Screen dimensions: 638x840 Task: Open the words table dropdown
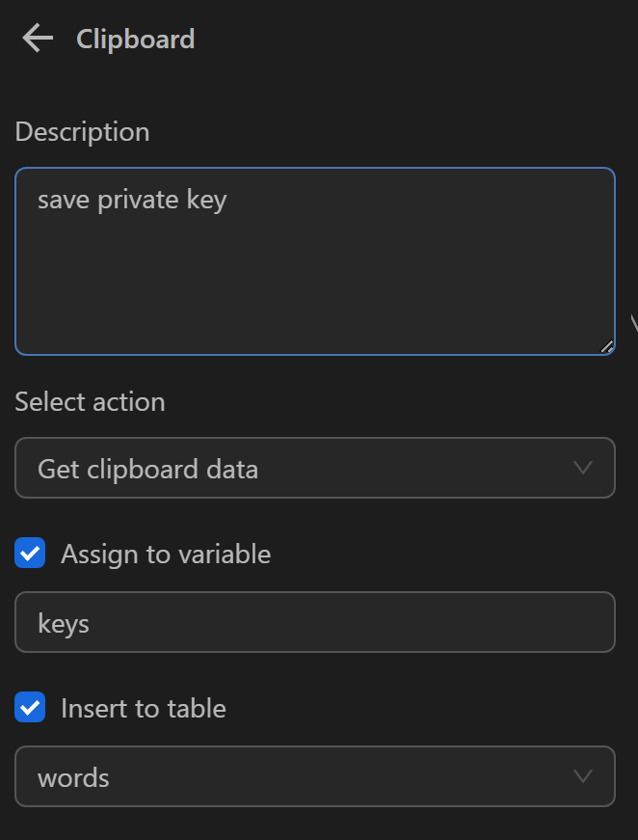pyautogui.click(x=315, y=776)
